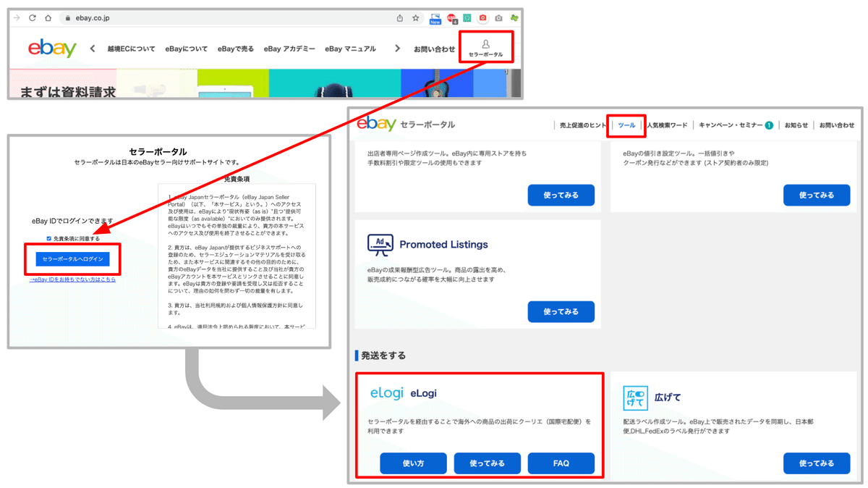Go to browser home page icon
The width and height of the screenshot is (868, 488).
coord(48,18)
